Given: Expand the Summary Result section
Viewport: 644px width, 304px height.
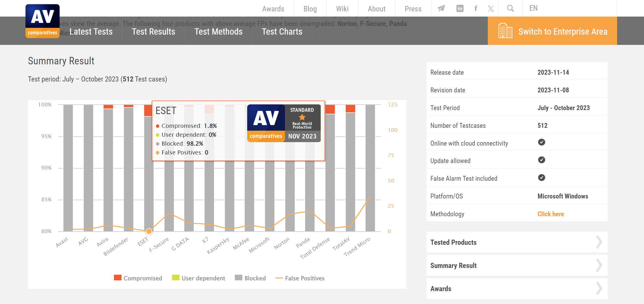Looking at the screenshot, I should (517, 265).
